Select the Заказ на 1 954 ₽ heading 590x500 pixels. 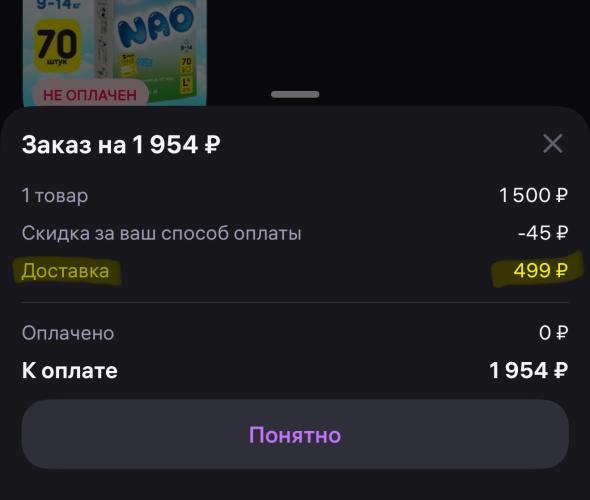tap(121, 144)
